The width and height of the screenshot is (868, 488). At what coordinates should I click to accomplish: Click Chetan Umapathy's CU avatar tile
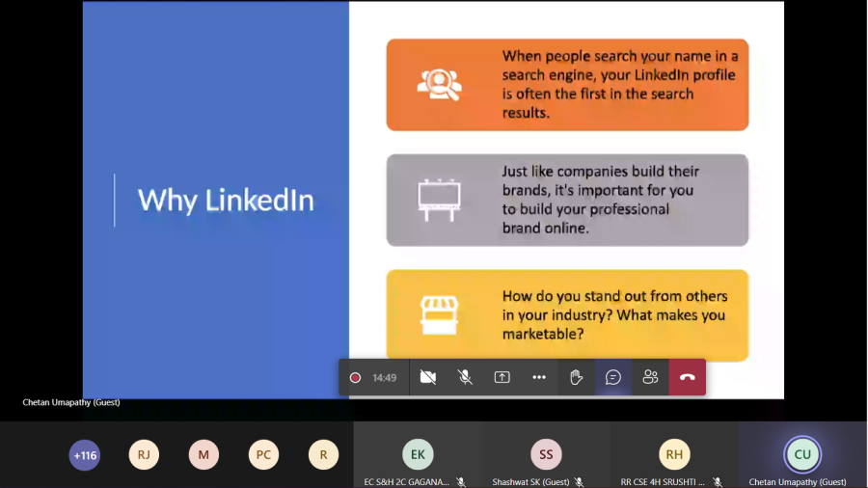[x=802, y=454]
